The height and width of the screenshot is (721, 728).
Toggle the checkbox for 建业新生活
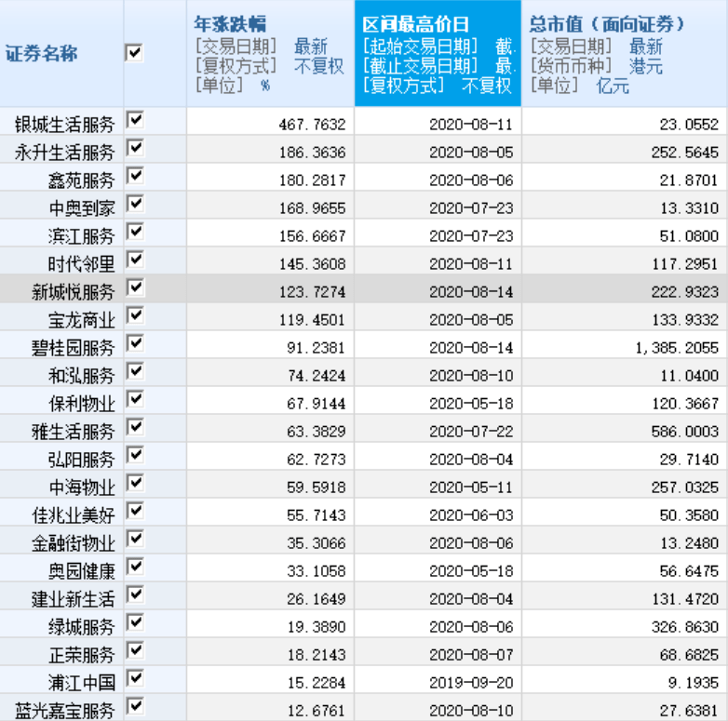(135, 594)
